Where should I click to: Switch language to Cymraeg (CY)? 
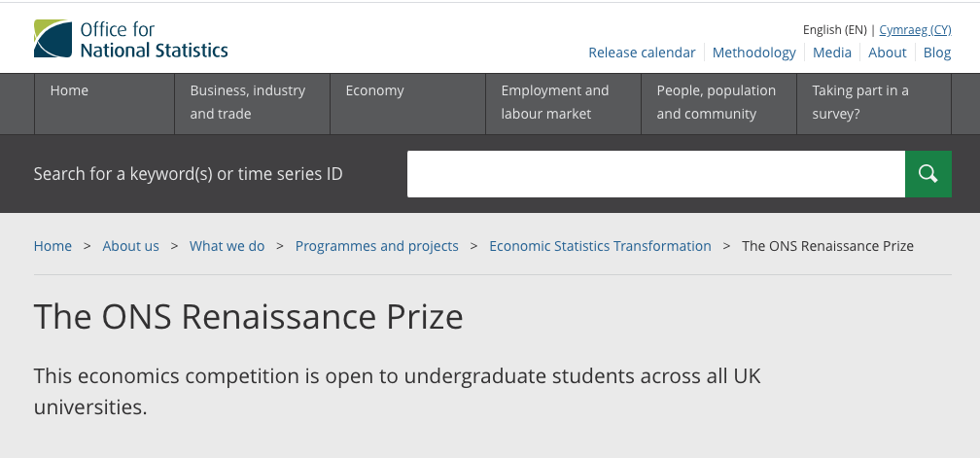[x=915, y=30]
